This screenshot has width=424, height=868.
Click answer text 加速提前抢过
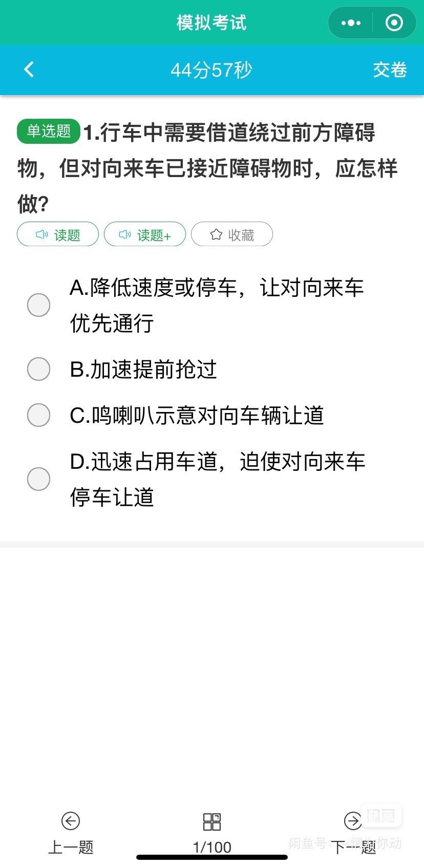click(x=143, y=369)
